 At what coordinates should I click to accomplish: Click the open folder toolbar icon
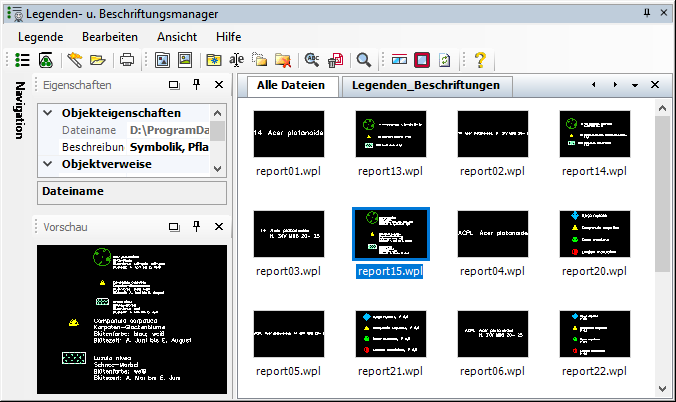tap(97, 60)
